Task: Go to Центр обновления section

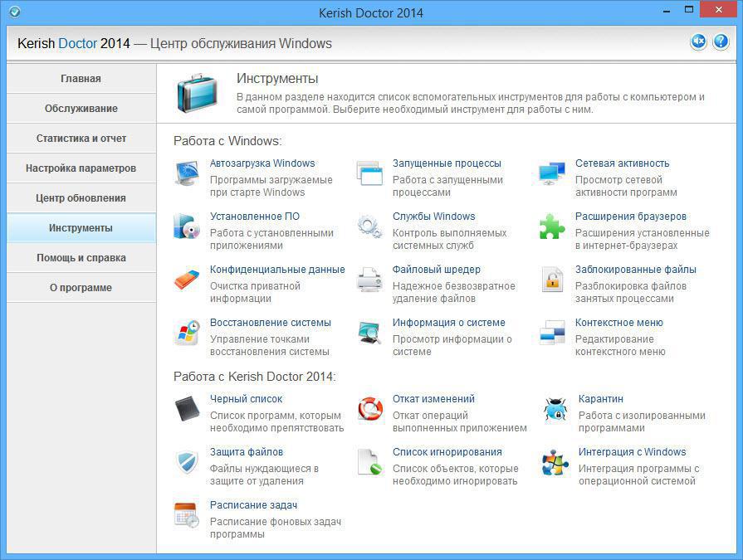Action: tap(81, 198)
